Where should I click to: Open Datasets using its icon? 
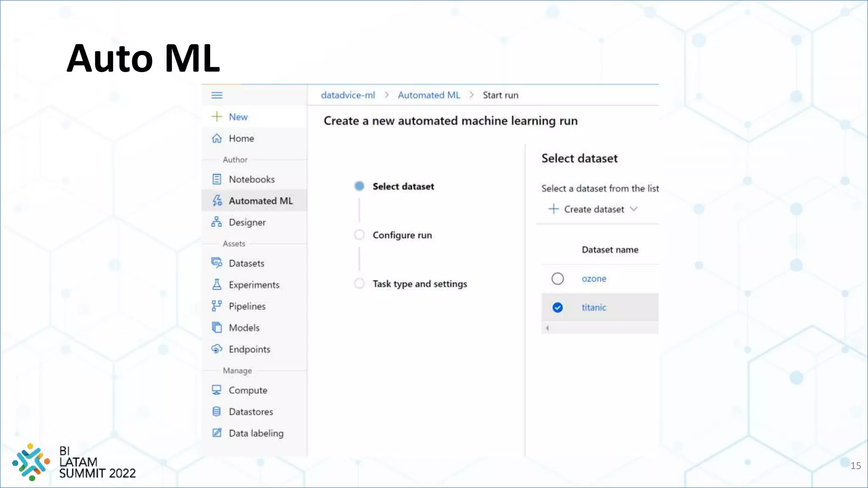tap(217, 263)
